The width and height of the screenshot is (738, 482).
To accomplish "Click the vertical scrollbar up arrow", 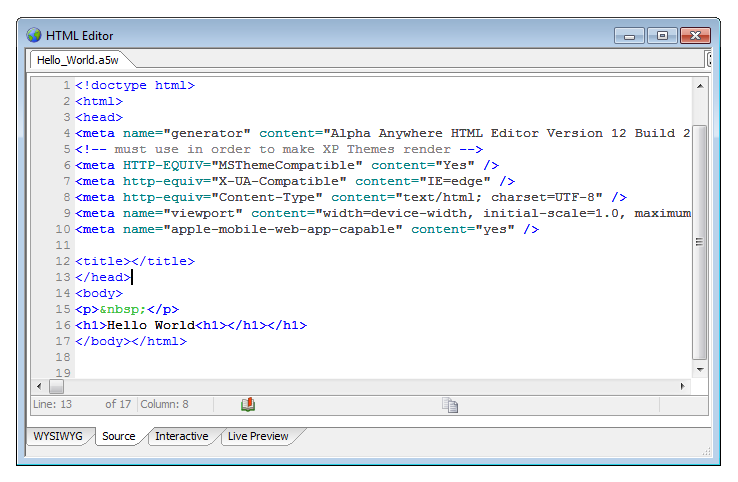I will (x=700, y=86).
